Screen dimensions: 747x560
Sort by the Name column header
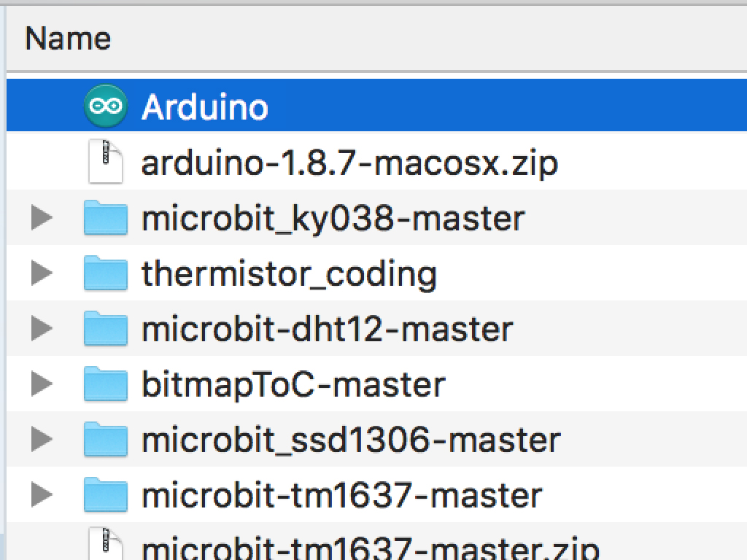tap(376, 39)
